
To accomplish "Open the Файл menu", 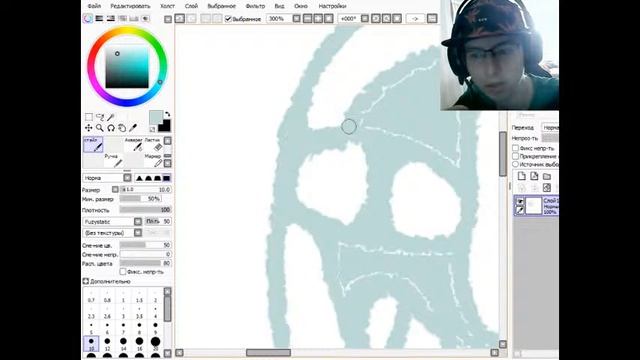I will pos(94,6).
